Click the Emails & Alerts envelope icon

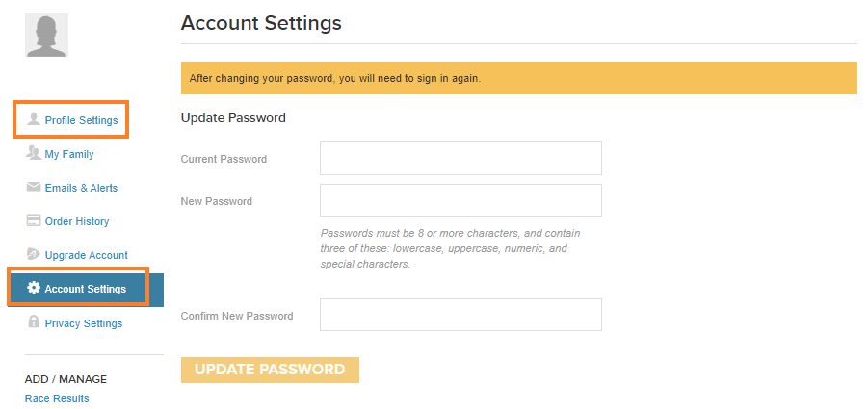click(x=34, y=187)
